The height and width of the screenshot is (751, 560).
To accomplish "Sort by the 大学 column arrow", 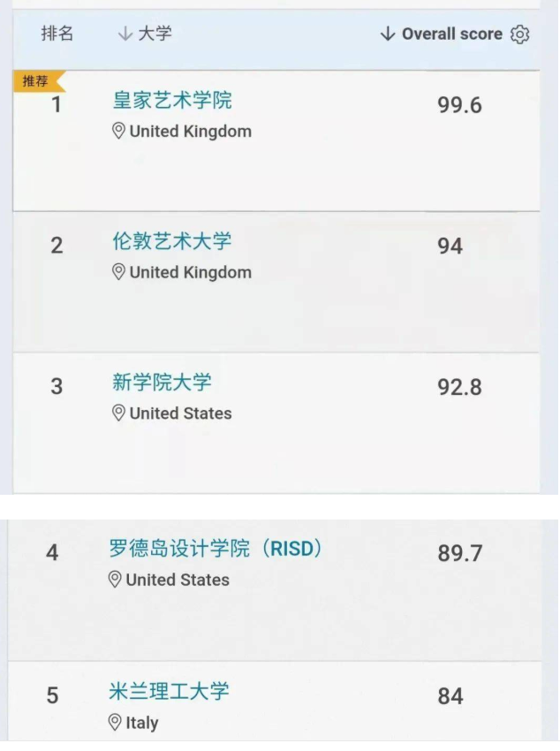I will tap(125, 34).
